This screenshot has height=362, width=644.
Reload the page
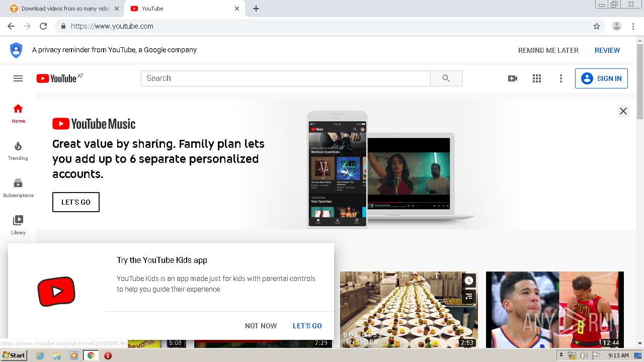(43, 26)
